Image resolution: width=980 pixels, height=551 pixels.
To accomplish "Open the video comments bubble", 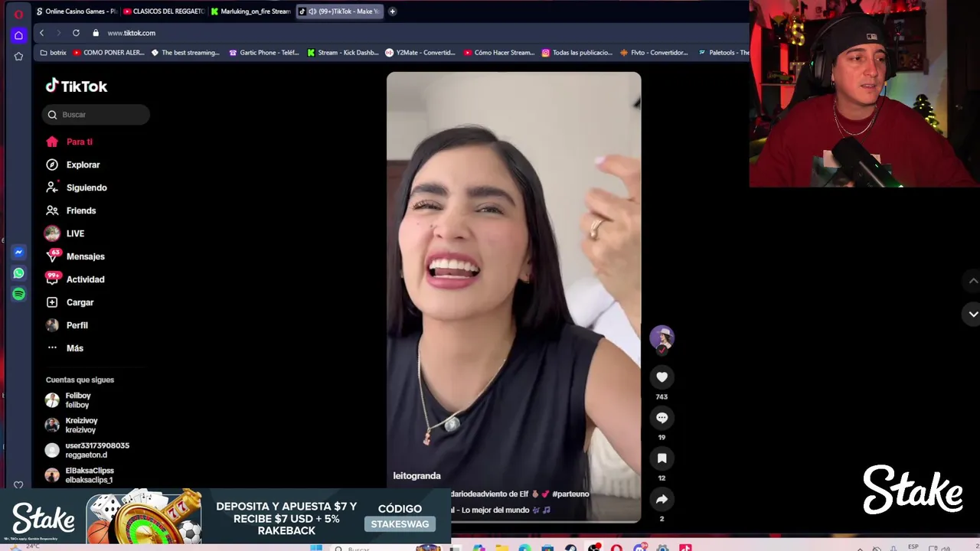I will point(661,417).
